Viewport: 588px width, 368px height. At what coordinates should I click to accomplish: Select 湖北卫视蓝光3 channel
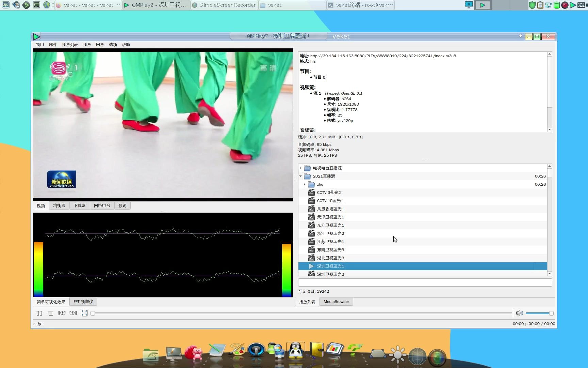(x=423, y=258)
